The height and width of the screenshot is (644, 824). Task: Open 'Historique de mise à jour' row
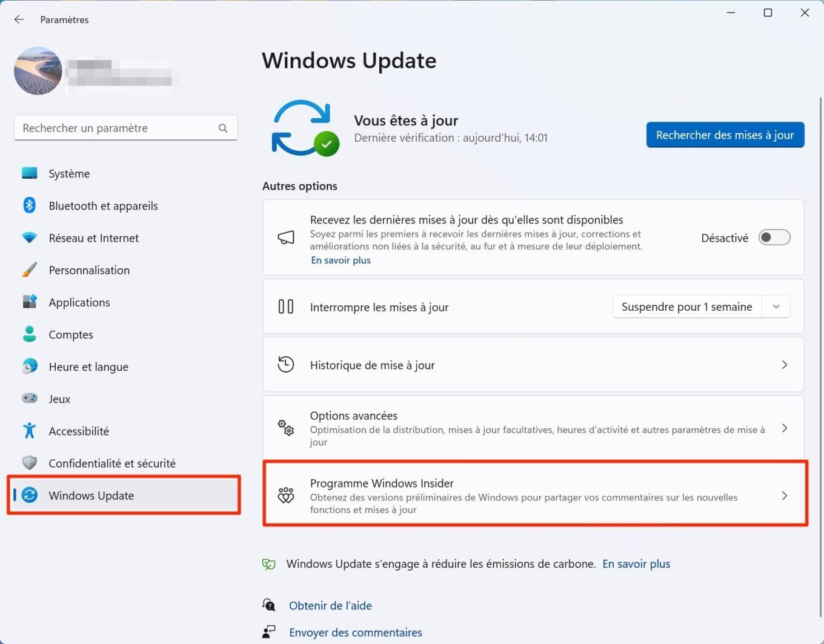pyautogui.click(x=533, y=365)
